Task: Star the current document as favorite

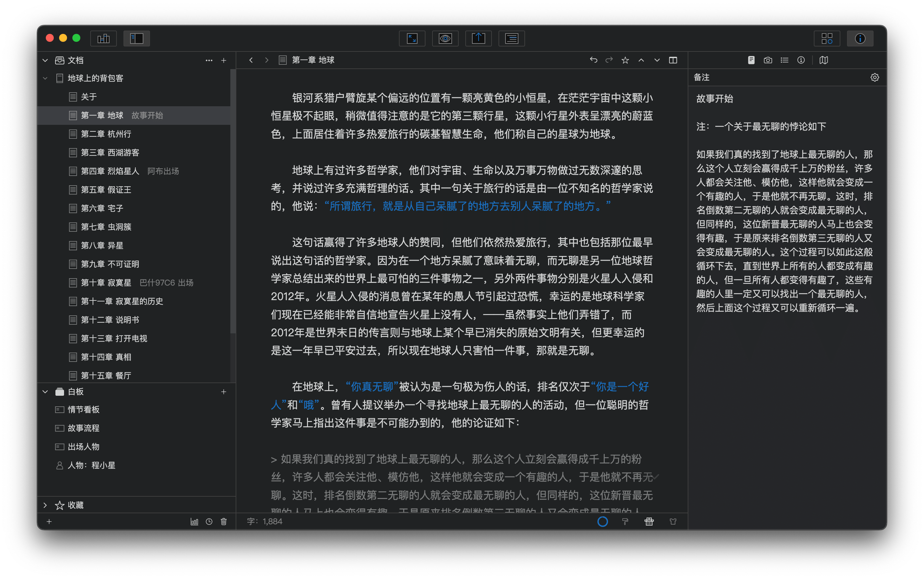Action: tap(625, 60)
